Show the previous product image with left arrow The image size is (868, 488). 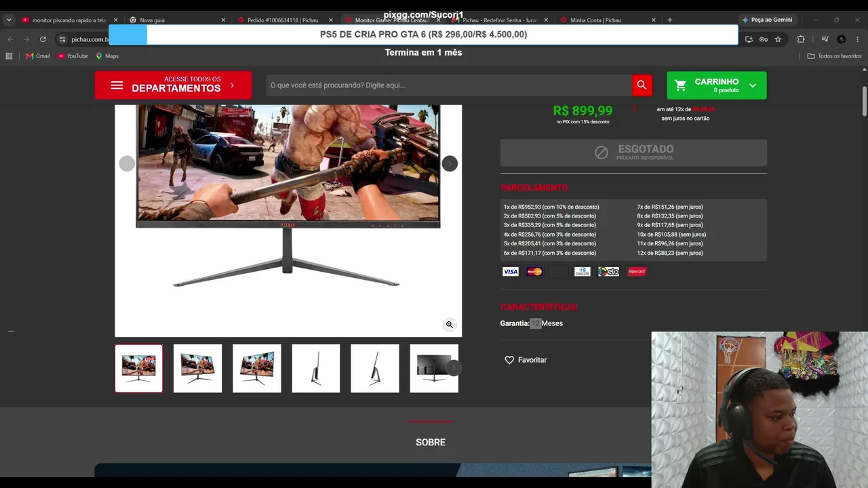pyautogui.click(x=127, y=163)
